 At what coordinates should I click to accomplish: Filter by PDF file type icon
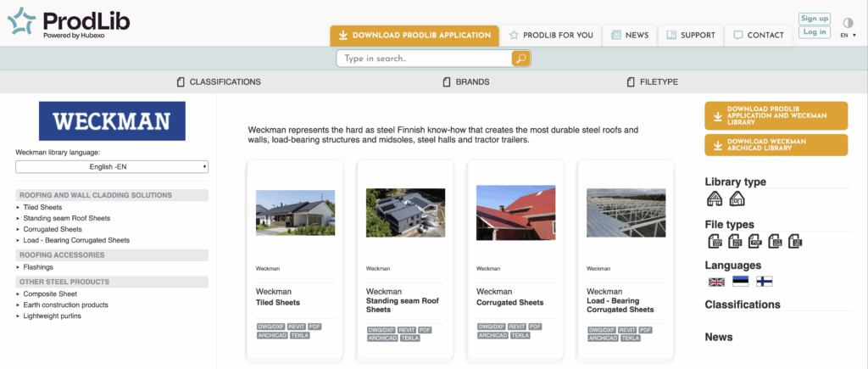point(755,241)
